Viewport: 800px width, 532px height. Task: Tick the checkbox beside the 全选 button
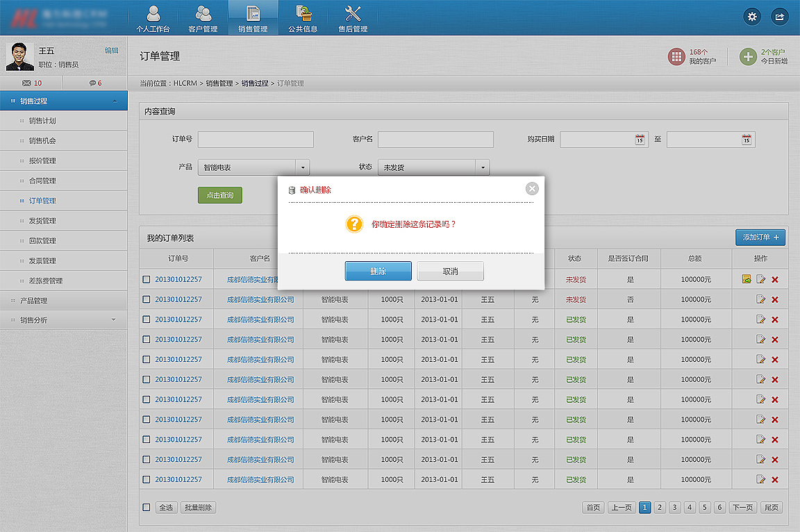pos(147,508)
